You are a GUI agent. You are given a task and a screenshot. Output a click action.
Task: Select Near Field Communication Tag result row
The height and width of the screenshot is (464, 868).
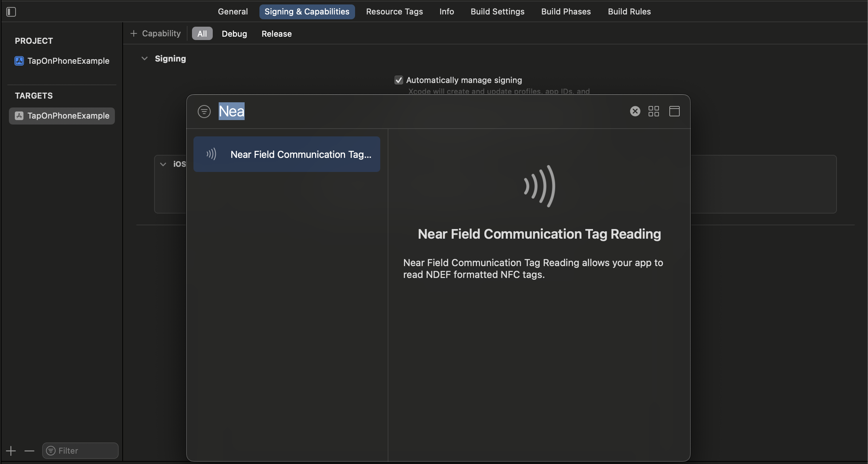tap(287, 154)
